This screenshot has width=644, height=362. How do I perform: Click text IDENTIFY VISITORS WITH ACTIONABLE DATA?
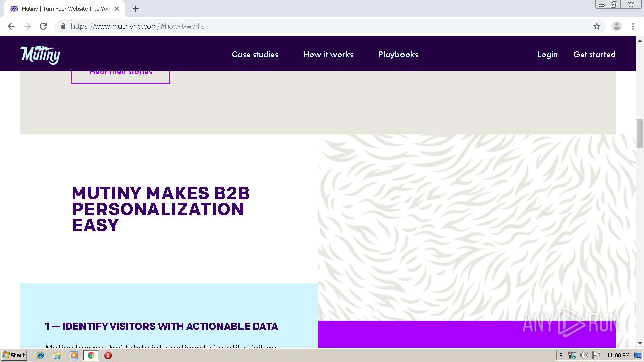tap(170, 326)
